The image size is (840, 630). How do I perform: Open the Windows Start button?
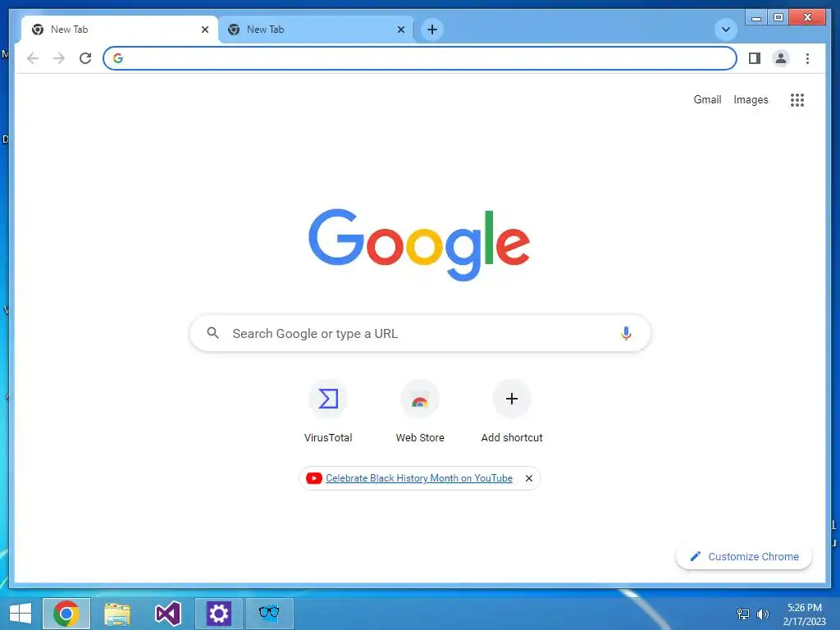coord(21,614)
